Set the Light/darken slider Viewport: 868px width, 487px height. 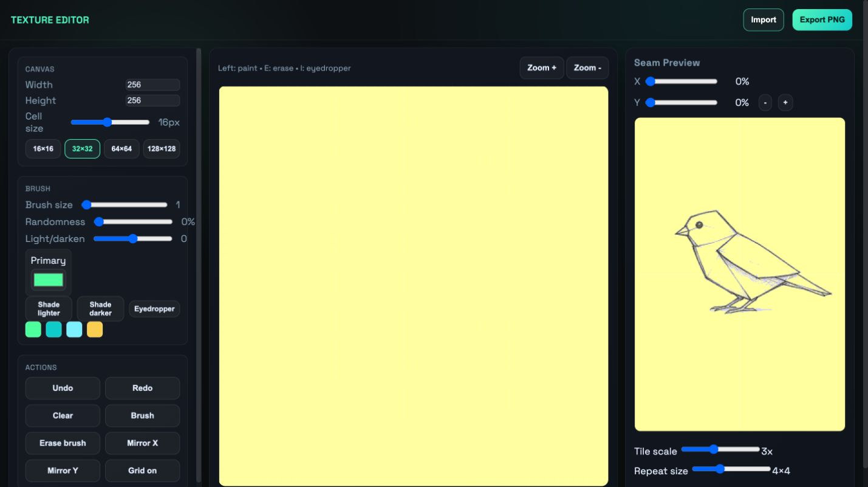133,239
